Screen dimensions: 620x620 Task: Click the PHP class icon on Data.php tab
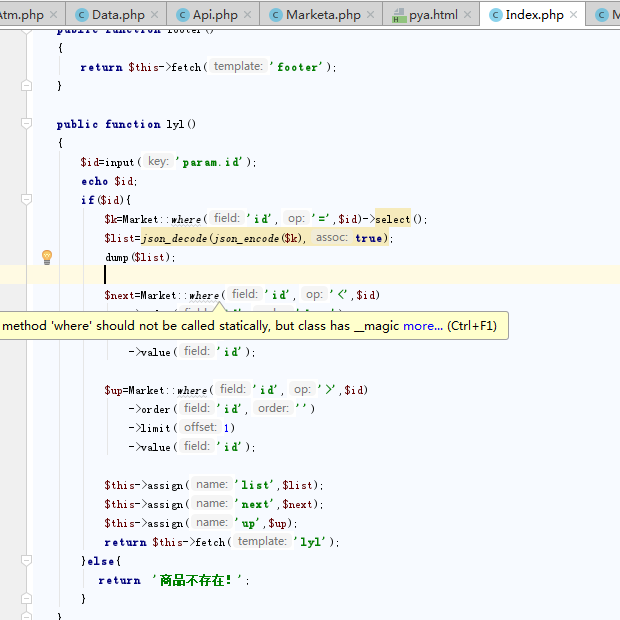click(x=82, y=15)
